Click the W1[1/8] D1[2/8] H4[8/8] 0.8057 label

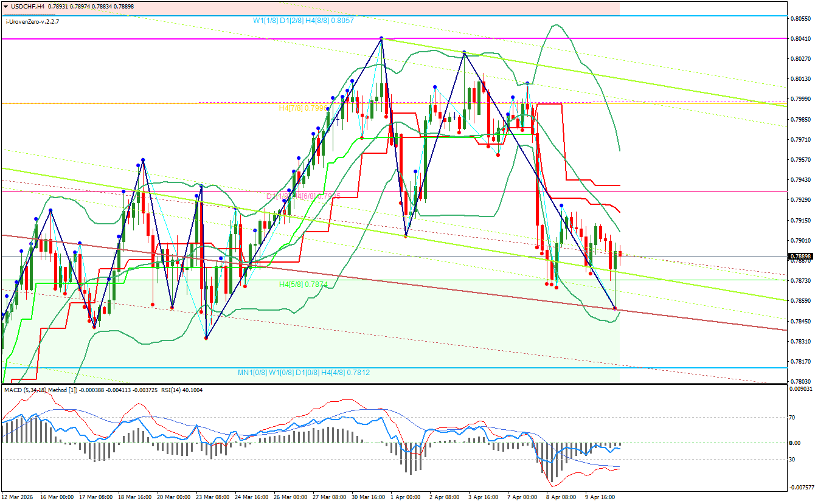pos(303,20)
